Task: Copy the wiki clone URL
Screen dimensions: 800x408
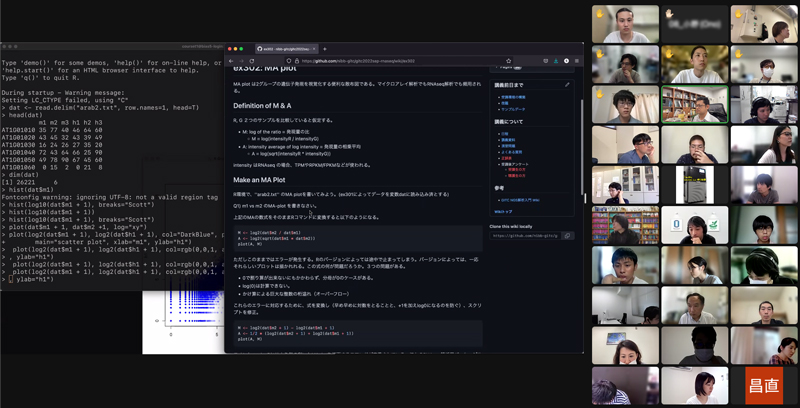Action: point(567,235)
